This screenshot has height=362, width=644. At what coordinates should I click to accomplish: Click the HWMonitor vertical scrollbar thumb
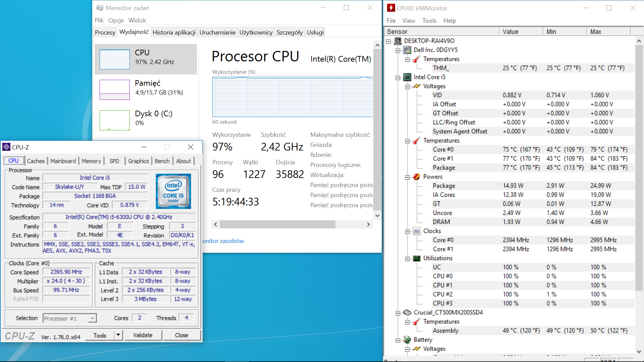point(639,168)
